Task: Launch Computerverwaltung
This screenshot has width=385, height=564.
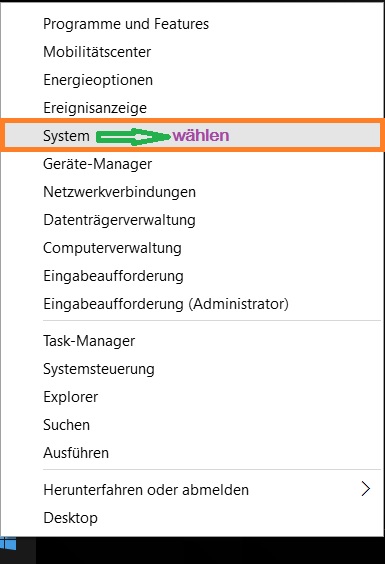Action: click(112, 248)
